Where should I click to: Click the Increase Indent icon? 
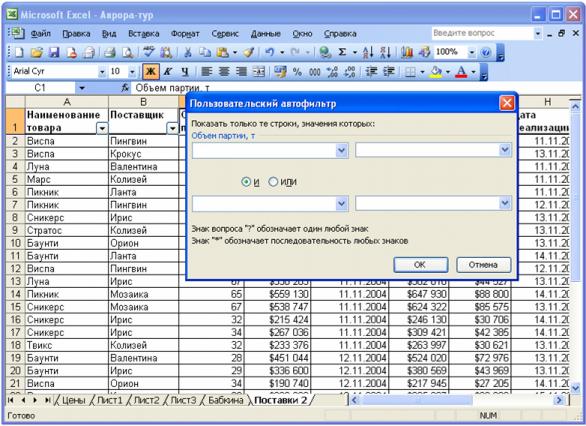pyautogui.click(x=389, y=71)
